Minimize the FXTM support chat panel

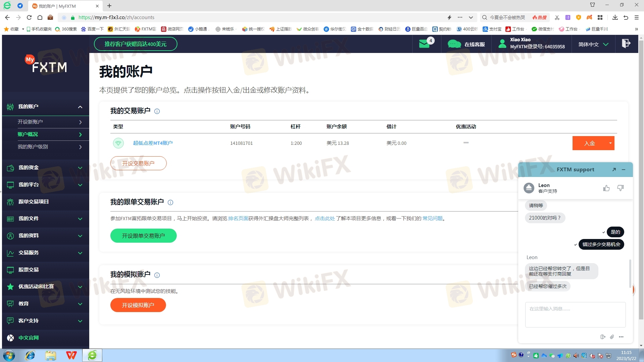click(x=624, y=170)
